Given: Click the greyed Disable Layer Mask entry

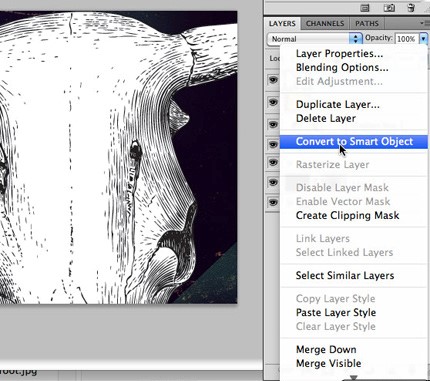Looking at the screenshot, I should pyautogui.click(x=354, y=188).
